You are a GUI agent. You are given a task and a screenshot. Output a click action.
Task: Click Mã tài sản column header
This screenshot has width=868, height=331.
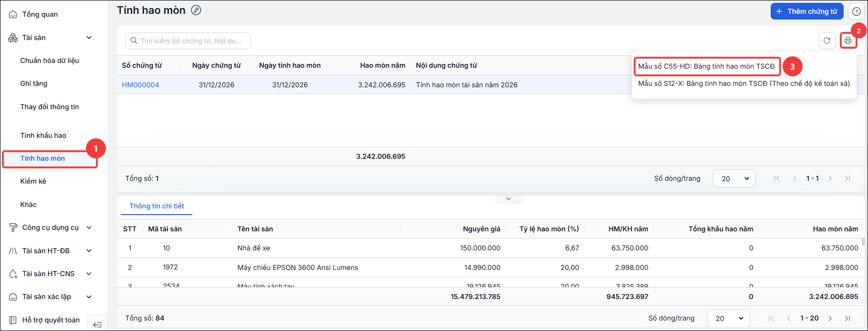[165, 229]
